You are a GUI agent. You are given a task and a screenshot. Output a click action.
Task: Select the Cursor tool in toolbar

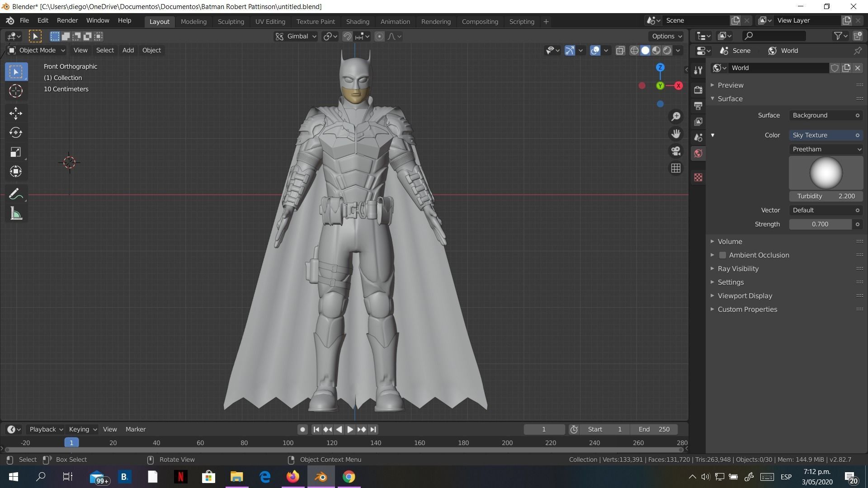click(x=16, y=91)
